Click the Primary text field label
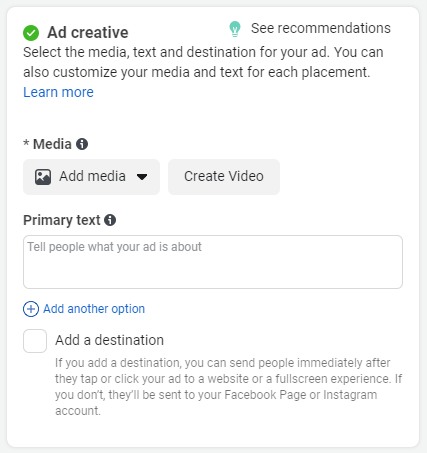 (x=62, y=220)
